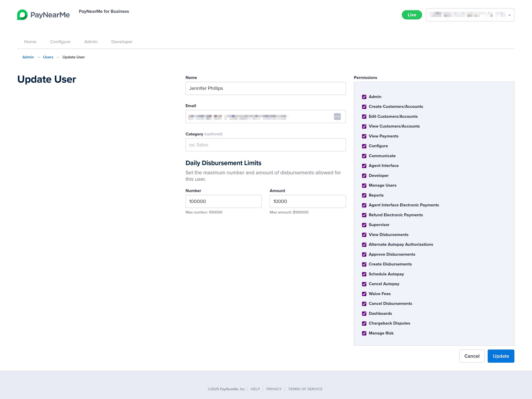This screenshot has height=399, width=532.
Task: Click the Admin breadcrumb link
Action: tap(28, 57)
